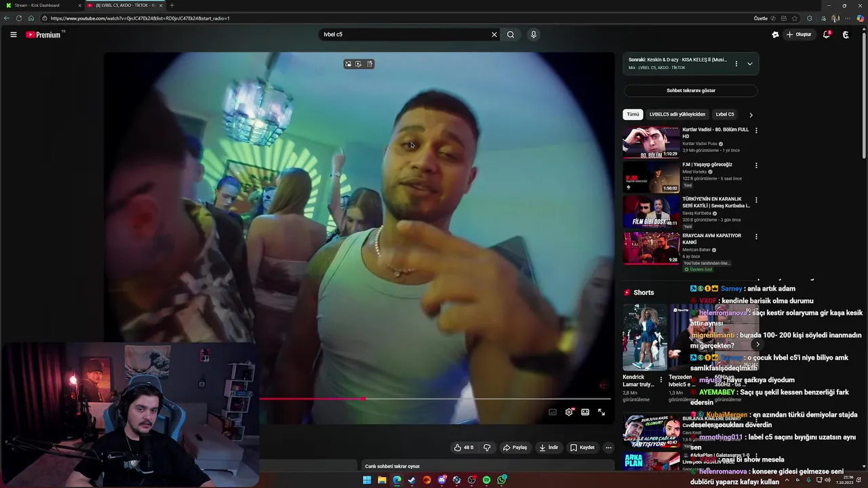Reload the page with the refresh icon
The image size is (868, 488).
coord(19,18)
